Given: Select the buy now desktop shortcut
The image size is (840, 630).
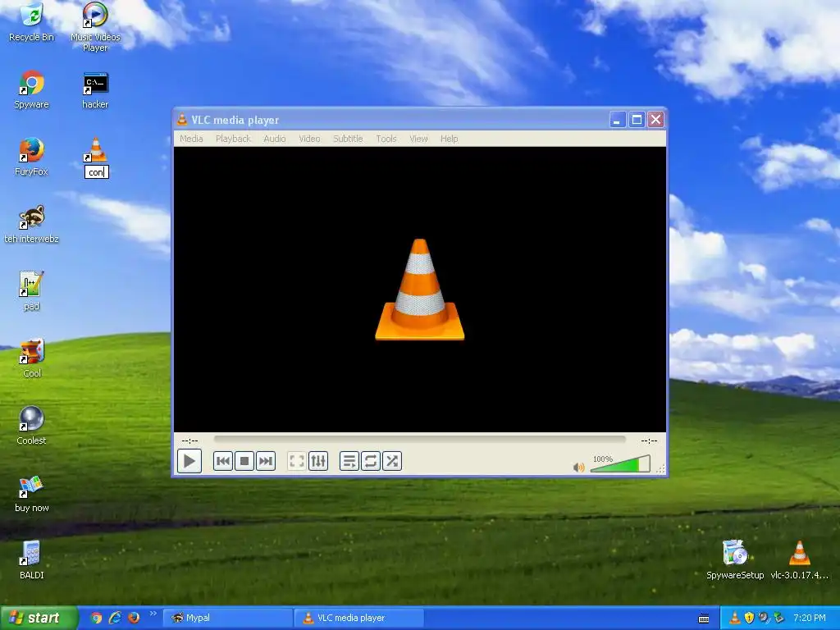Looking at the screenshot, I should (x=32, y=493).
